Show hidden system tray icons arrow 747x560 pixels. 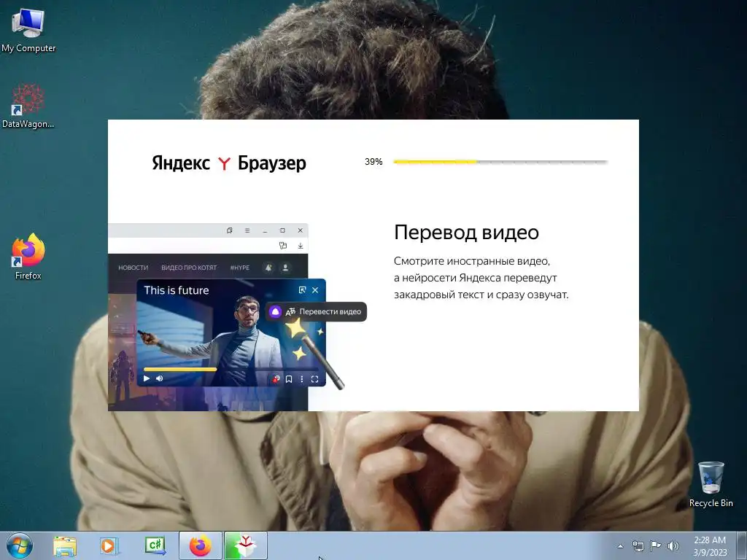[620, 546]
